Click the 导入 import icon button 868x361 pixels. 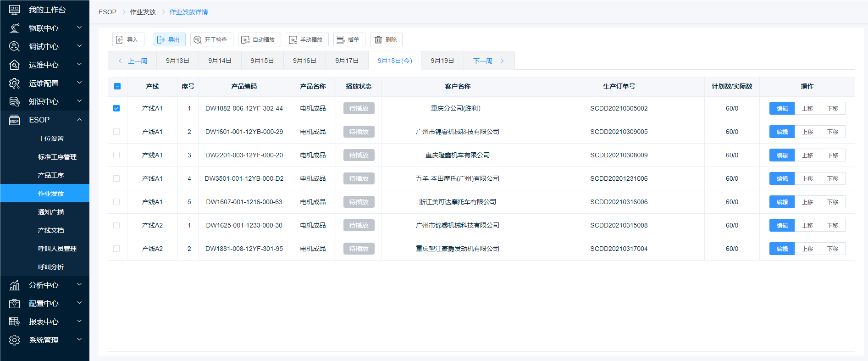[128, 40]
